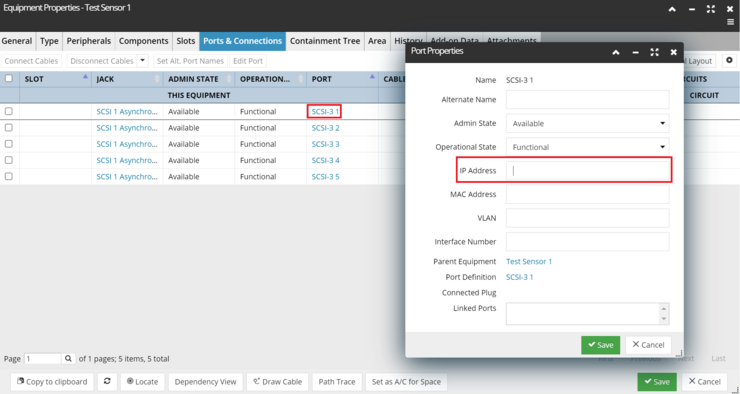This screenshot has height=394, width=740.
Task: Click the Path Trace button
Action: (337, 381)
